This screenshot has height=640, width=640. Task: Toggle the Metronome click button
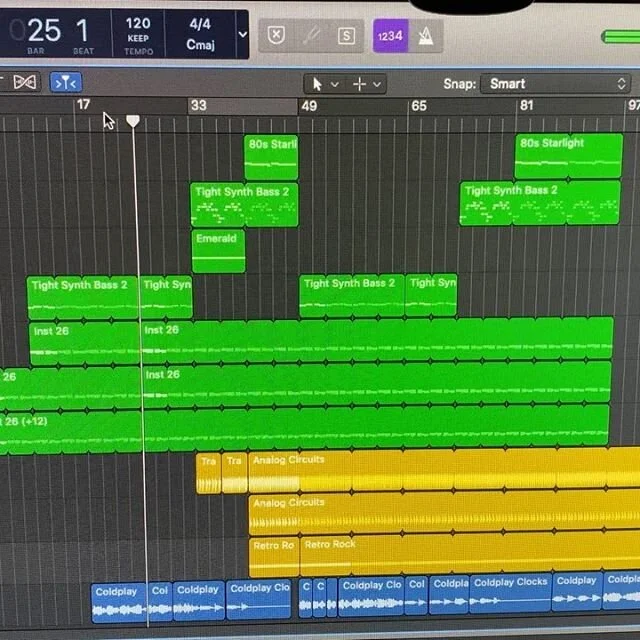tap(426, 36)
